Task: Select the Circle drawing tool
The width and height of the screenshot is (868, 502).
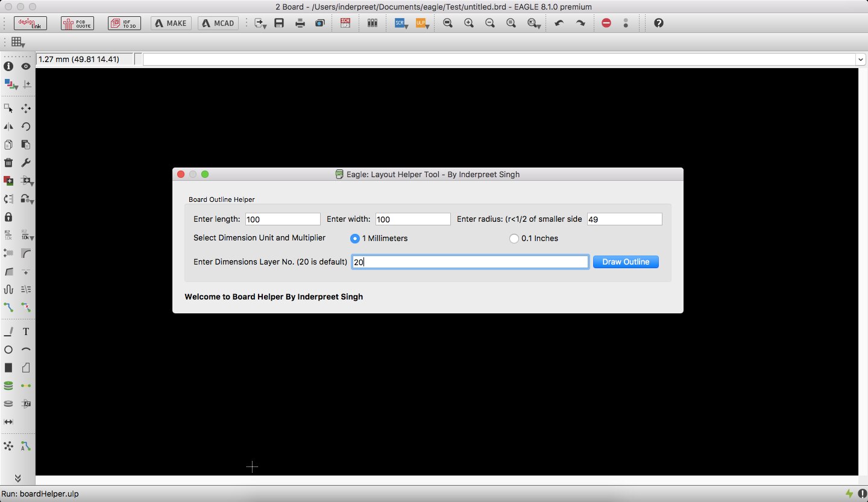Action: (8, 350)
